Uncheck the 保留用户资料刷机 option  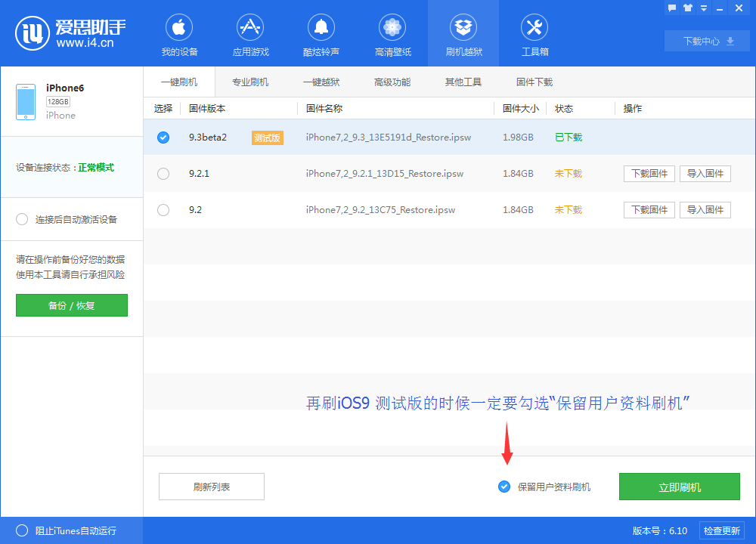(503, 487)
